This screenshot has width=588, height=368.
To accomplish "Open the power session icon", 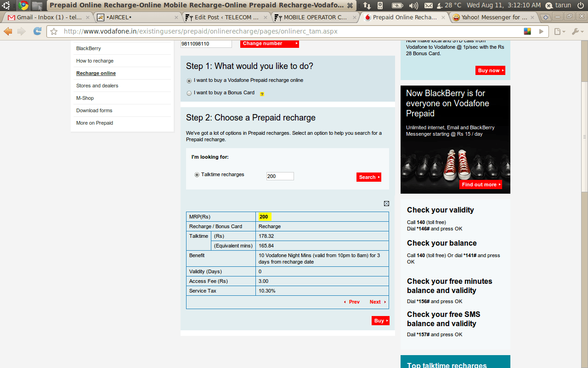I will 580,6.
